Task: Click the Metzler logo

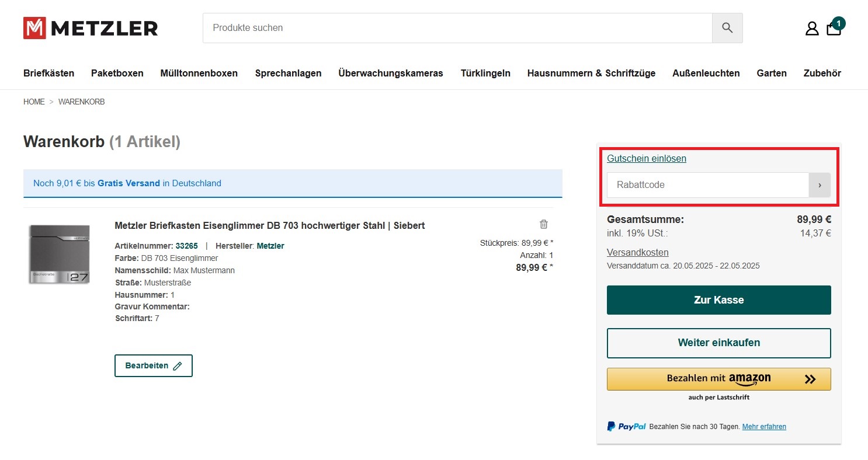Action: (x=91, y=28)
